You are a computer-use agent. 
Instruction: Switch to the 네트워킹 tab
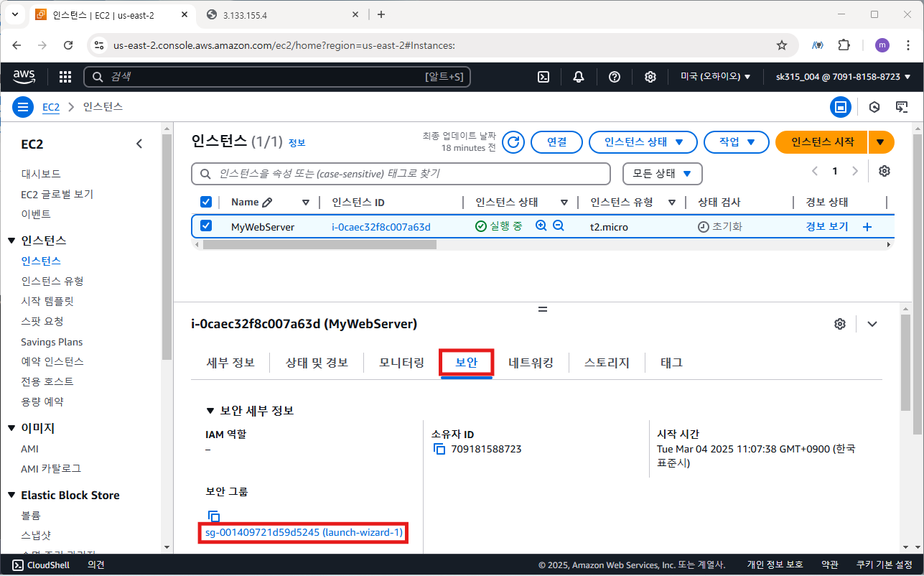(531, 363)
